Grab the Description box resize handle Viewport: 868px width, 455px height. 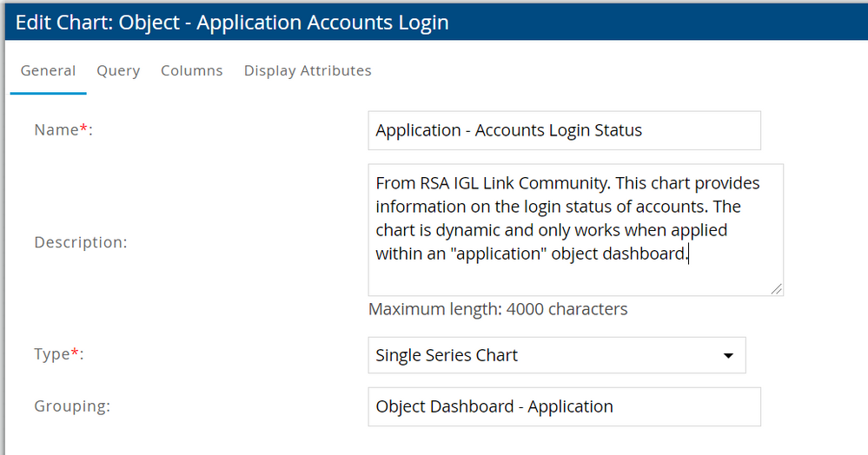(775, 288)
